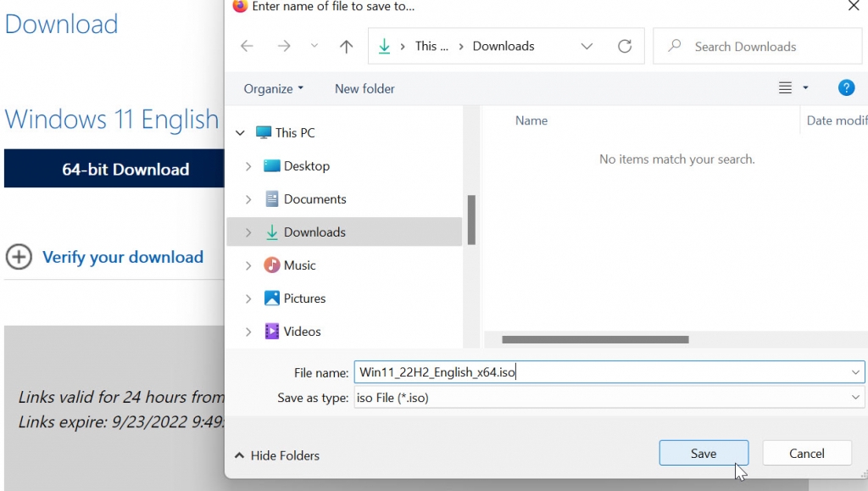Image resolution: width=868 pixels, height=491 pixels.
Task: Open recent locations via address bar chevron
Action: (587, 46)
